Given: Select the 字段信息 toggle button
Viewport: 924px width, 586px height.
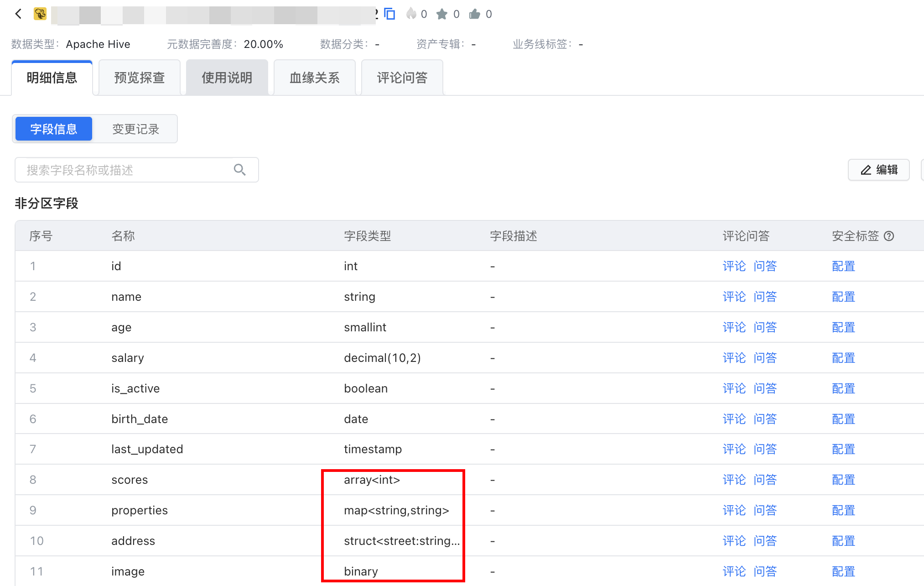Looking at the screenshot, I should click(x=54, y=129).
